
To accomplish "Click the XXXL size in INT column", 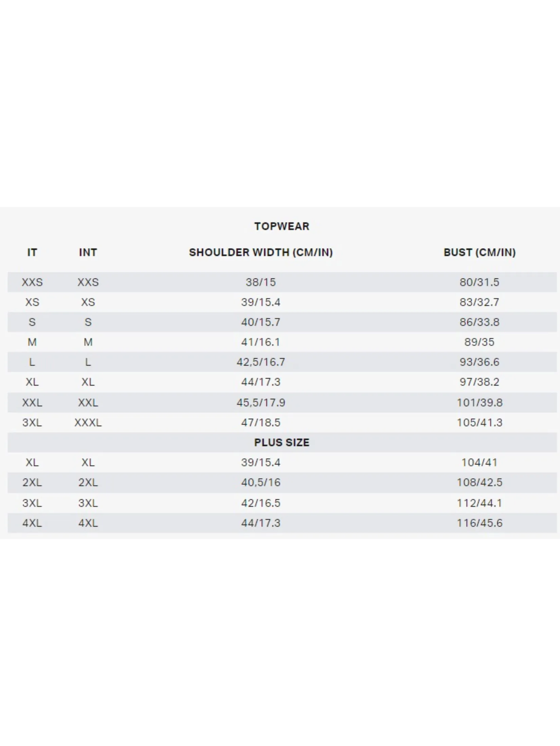I will [x=88, y=423].
